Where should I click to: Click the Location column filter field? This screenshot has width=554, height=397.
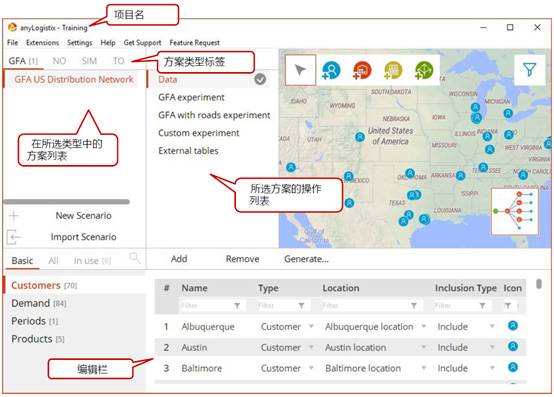(x=372, y=306)
